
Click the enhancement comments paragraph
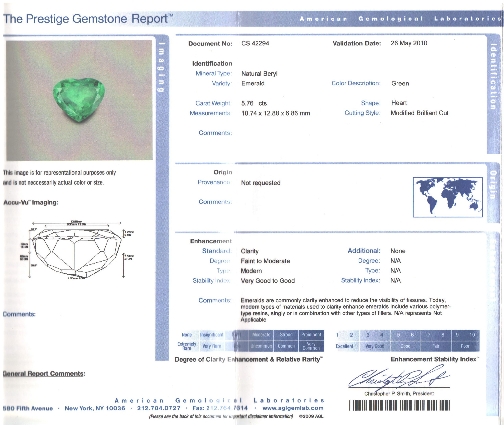pyautogui.click(x=346, y=310)
